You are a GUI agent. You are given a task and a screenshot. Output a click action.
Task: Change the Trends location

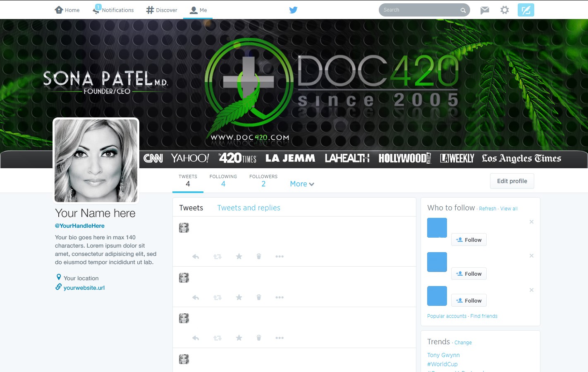point(463,343)
